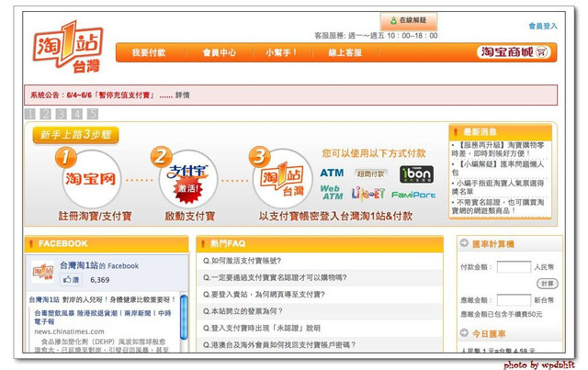Open FAQ 如何激活支付寶帳號？
This screenshot has width=588, height=370.
(242, 261)
